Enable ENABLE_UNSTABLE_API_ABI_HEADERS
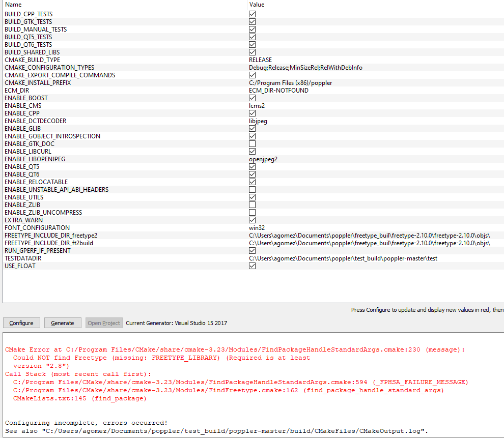 click(252, 189)
